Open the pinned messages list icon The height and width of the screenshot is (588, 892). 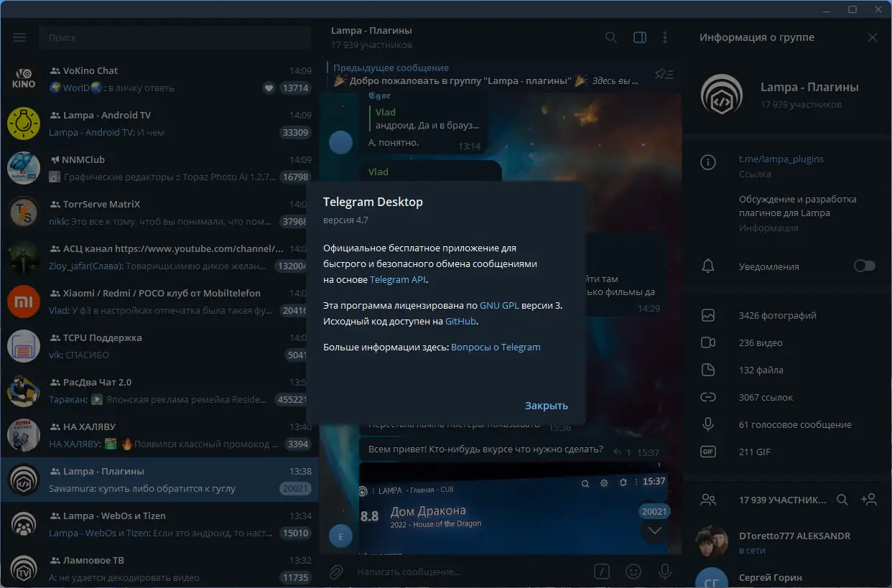click(x=664, y=74)
